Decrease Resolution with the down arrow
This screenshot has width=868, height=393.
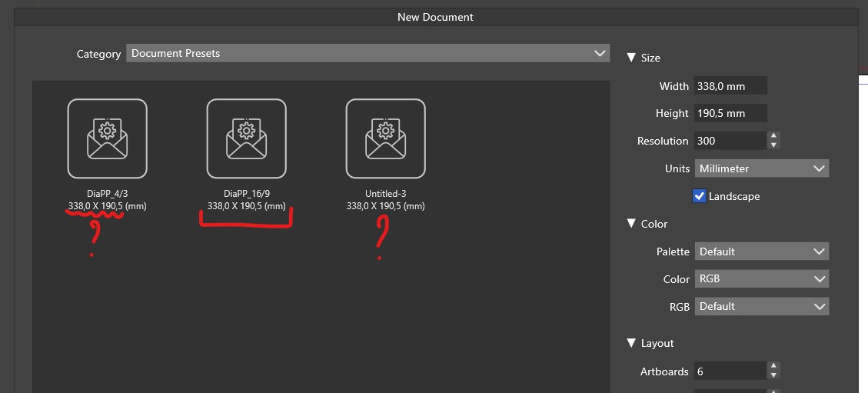774,145
